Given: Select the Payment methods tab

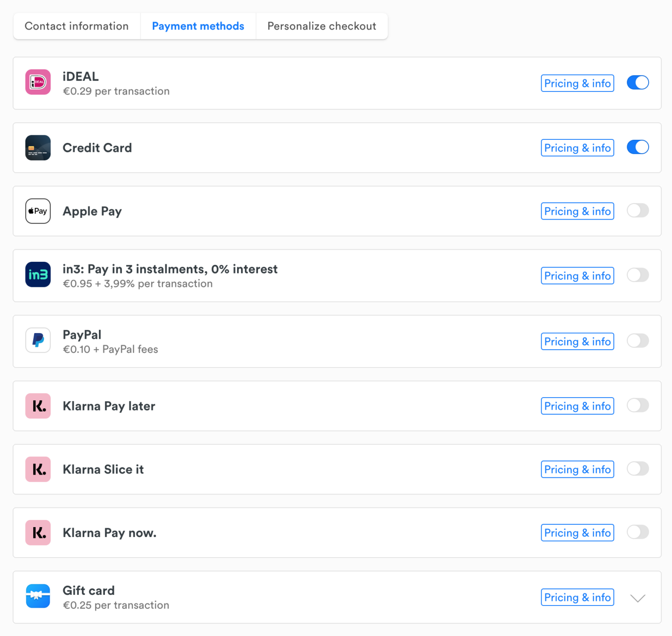Looking at the screenshot, I should [x=198, y=26].
